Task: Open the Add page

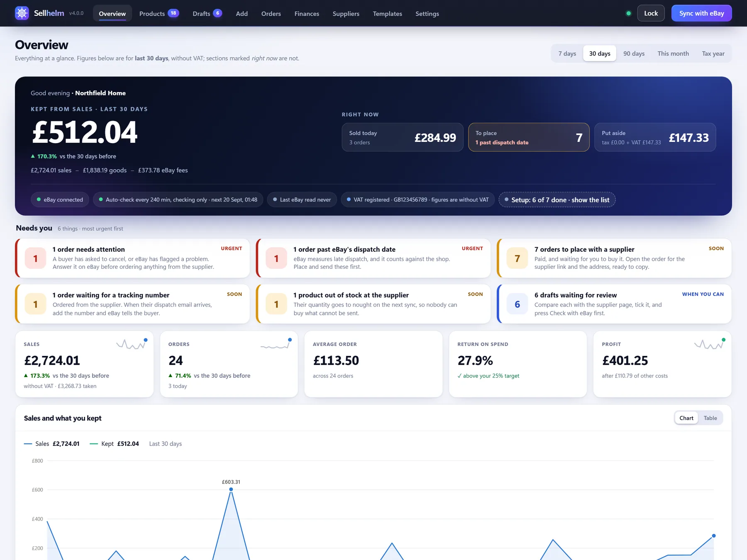Action: click(x=242, y=13)
